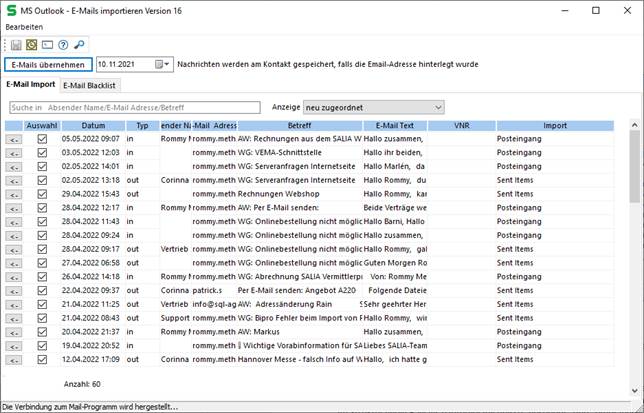Sort by the Datum column header
This screenshot has height=413, width=644.
click(x=93, y=125)
